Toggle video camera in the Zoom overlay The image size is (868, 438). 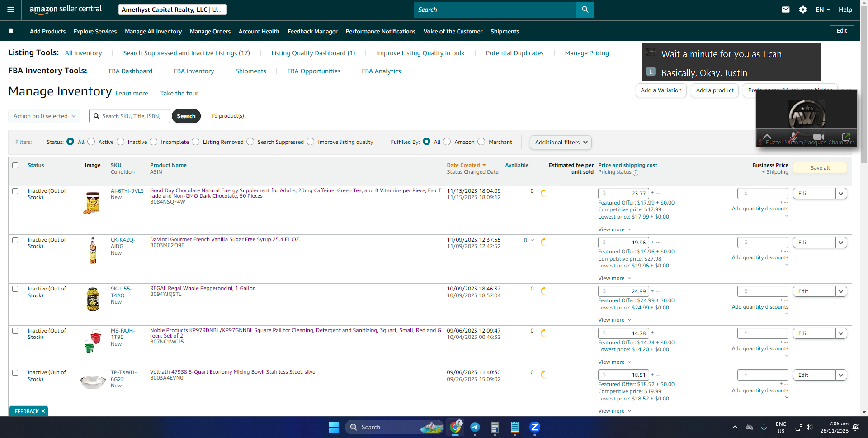click(819, 137)
